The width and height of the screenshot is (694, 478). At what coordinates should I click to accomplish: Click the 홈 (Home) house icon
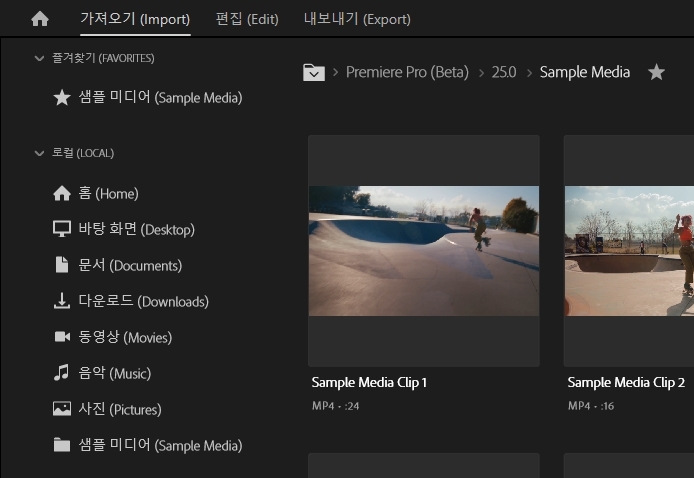[62, 193]
